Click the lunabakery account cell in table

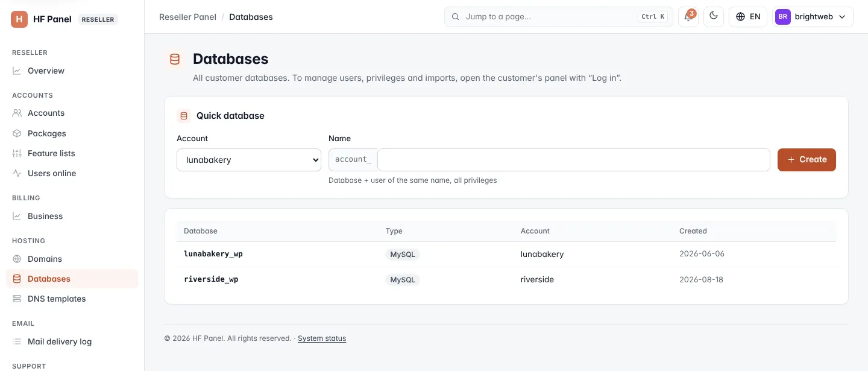[542, 254]
